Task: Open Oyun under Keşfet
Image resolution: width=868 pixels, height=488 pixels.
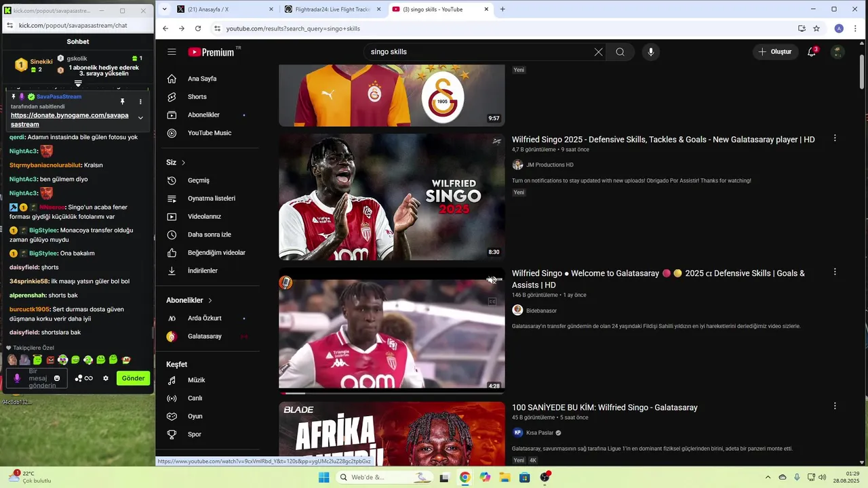Action: (x=210, y=416)
